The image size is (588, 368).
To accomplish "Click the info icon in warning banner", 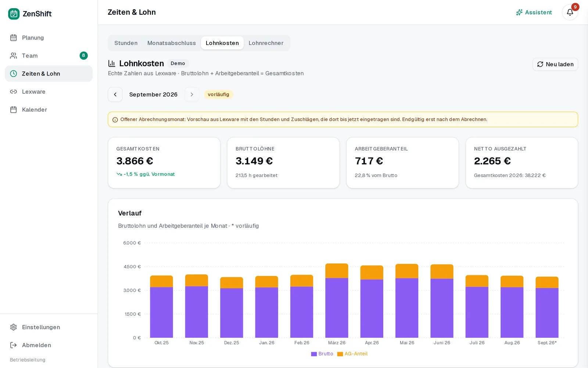I will coord(115,120).
